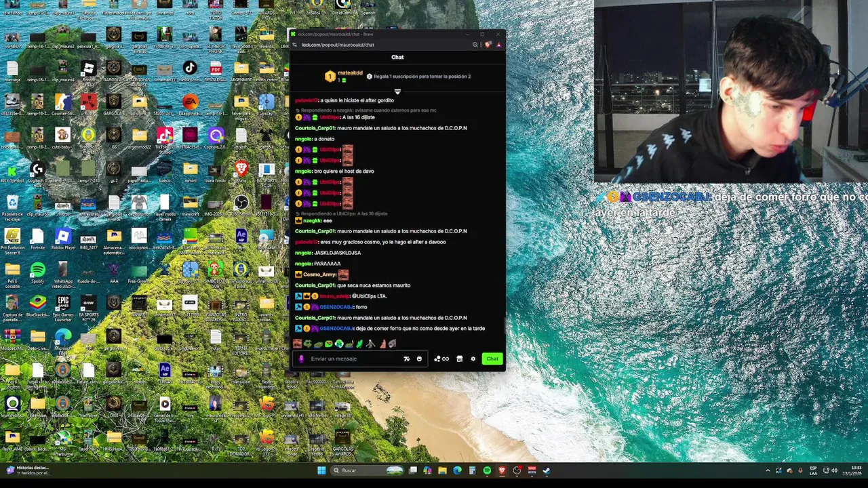Select Roblox Player desktop icon
The height and width of the screenshot is (488, 868).
63,239
